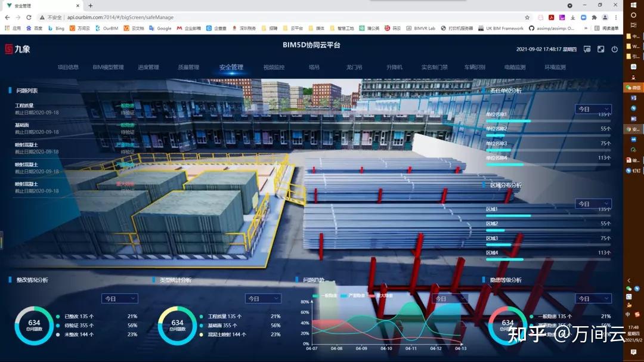Screen dimensions: 644x362
Task: Toggle 未整改 144 个 legend item
Action: [x=75, y=335]
